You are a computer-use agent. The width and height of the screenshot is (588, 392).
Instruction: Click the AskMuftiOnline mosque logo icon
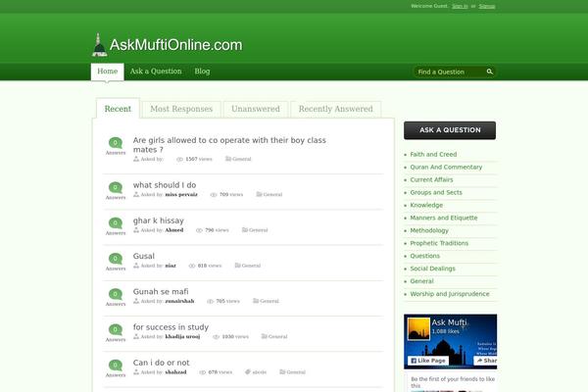(x=99, y=45)
